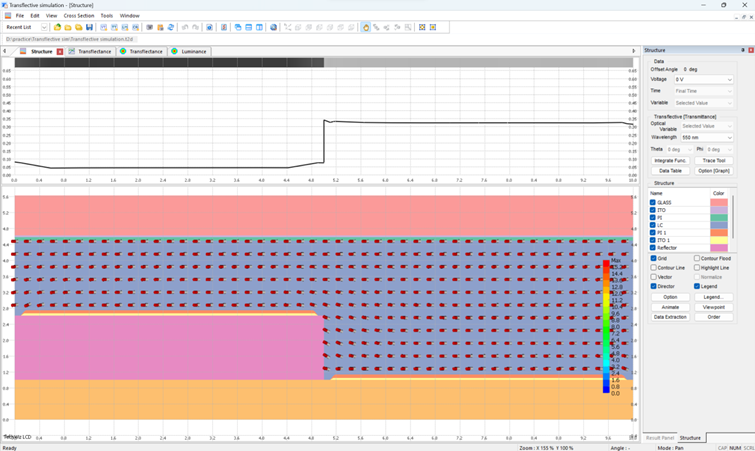This screenshot has width=755, height=451.
Task: Click the Data Extraction button
Action: pyautogui.click(x=670, y=317)
